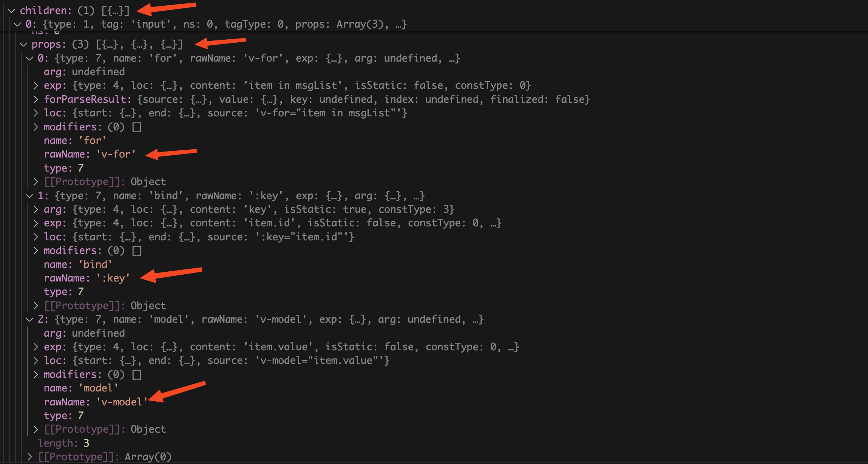Select the rawName ':key' value
This screenshot has width=868, height=464.
(x=113, y=278)
